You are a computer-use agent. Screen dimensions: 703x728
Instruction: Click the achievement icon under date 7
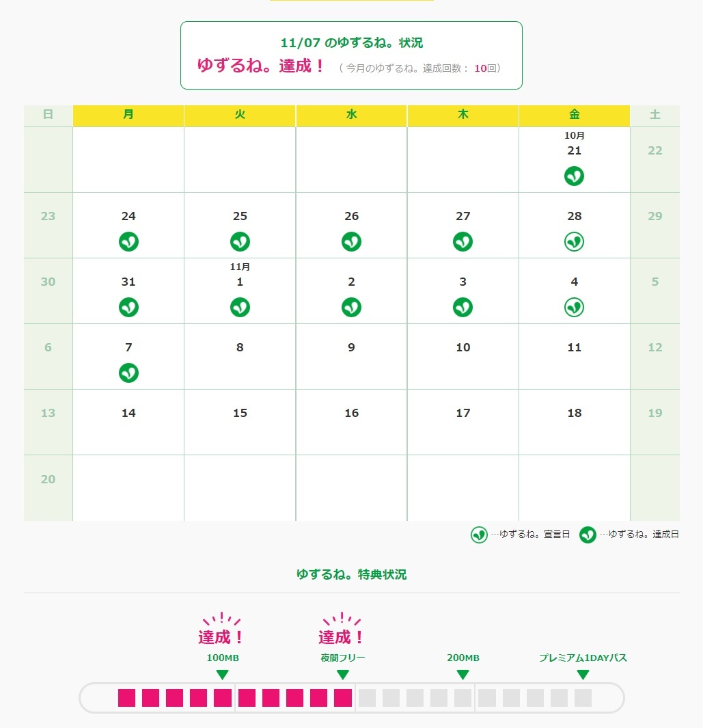[128, 373]
